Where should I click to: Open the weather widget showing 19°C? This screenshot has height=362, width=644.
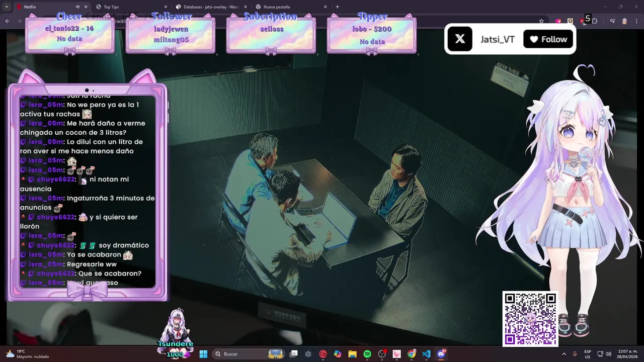click(x=28, y=354)
